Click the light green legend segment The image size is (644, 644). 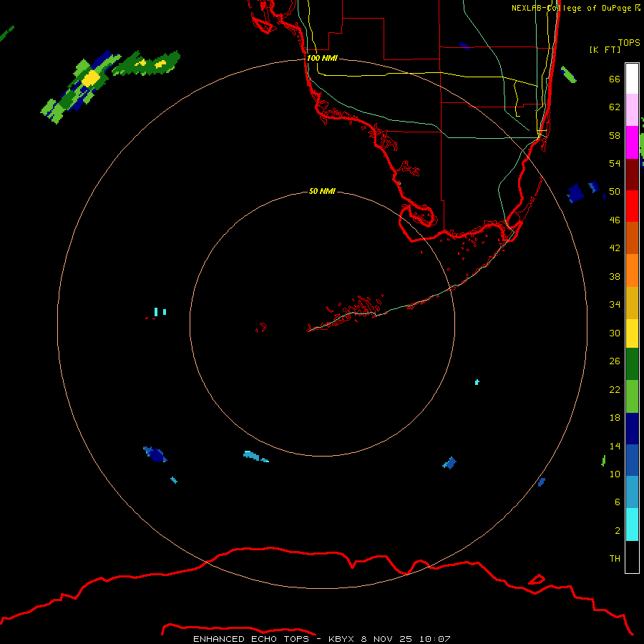[x=632, y=396]
